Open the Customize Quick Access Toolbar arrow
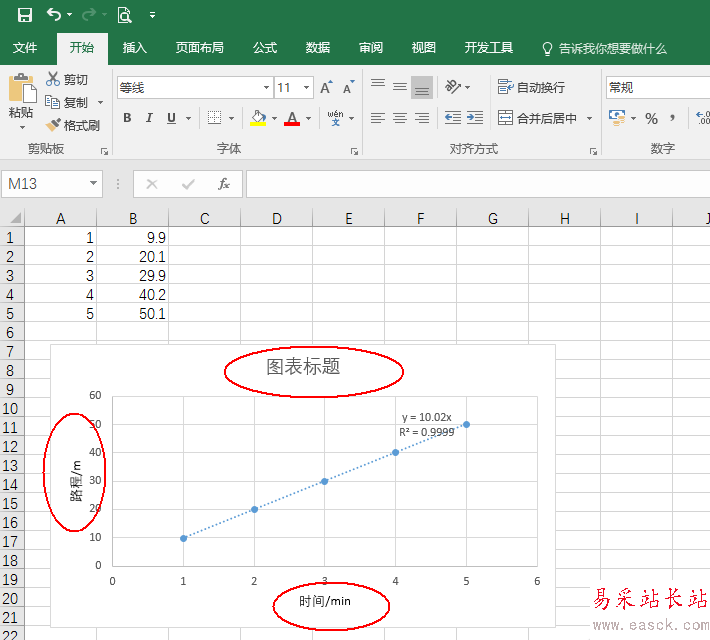 [153, 15]
